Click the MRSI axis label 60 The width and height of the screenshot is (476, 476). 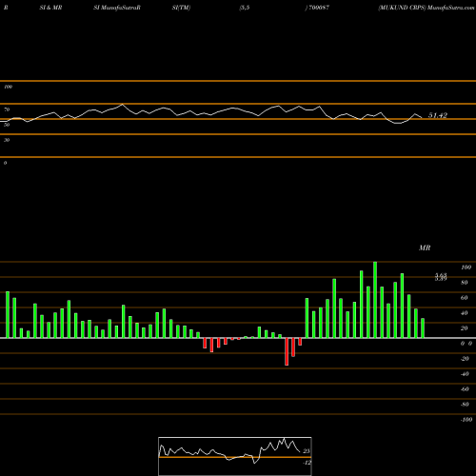tap(465, 298)
